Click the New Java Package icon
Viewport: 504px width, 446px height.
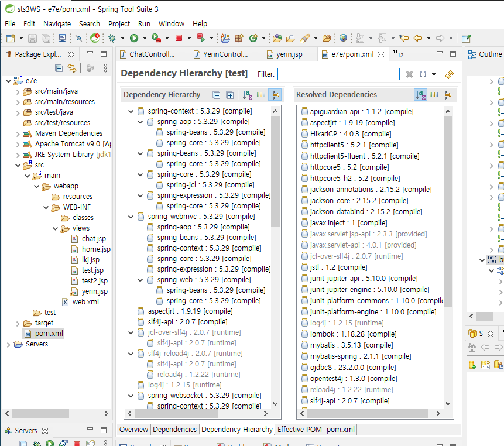239,38
